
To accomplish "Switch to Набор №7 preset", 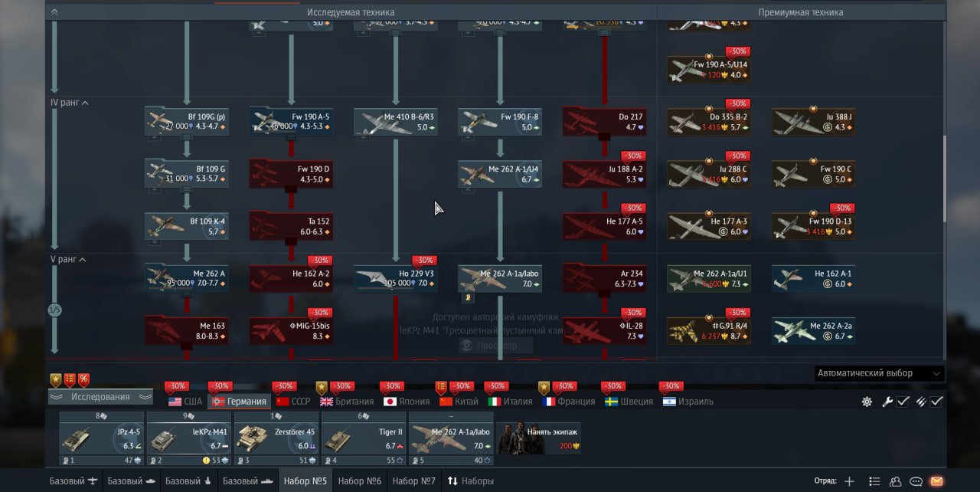I will click(414, 481).
